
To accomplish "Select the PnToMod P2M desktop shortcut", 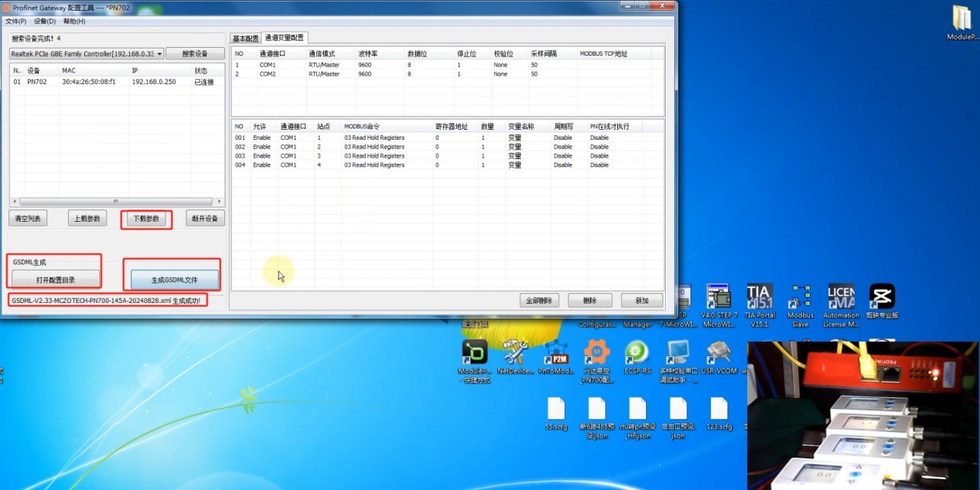I will tap(557, 359).
